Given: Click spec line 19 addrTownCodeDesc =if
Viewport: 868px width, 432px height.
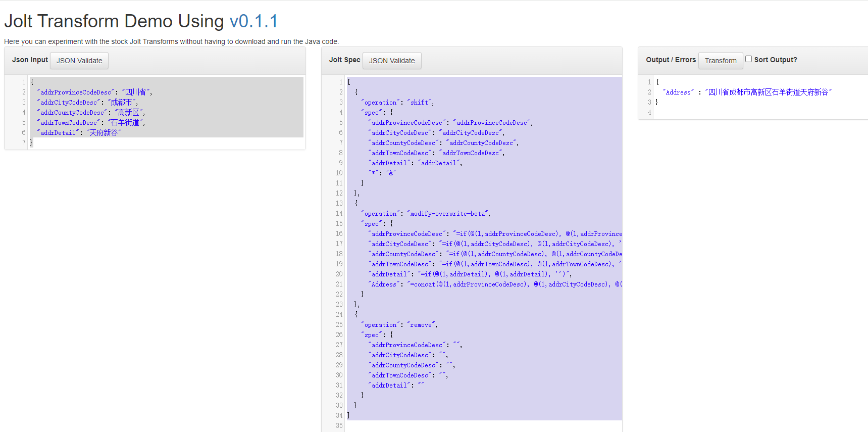Looking at the screenshot, I should [495, 264].
